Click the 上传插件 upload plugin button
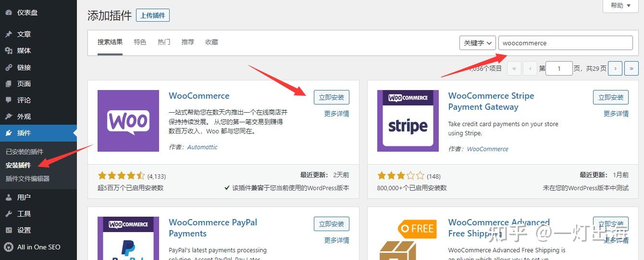Screen dimensions: 644x260 tap(153, 15)
